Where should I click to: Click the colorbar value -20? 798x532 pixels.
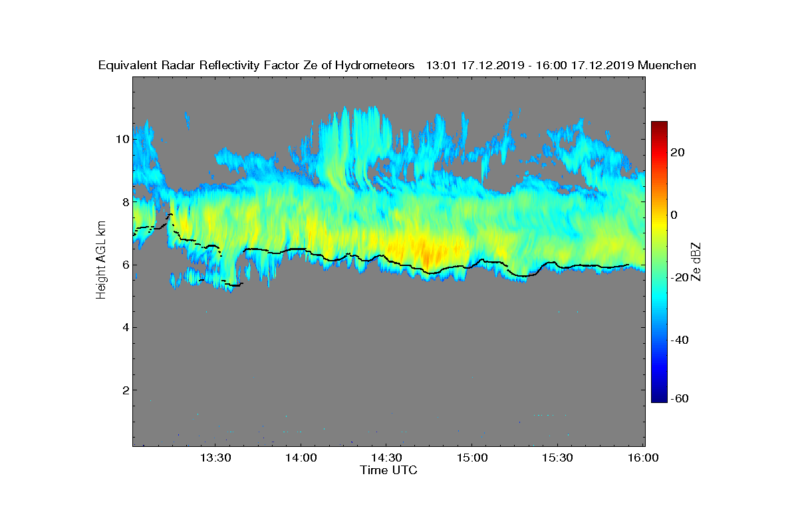680,277
